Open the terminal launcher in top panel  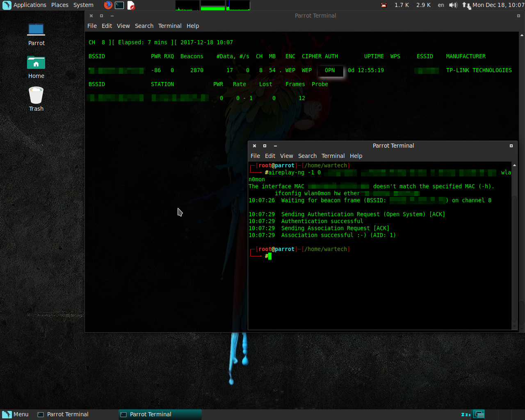119,5
